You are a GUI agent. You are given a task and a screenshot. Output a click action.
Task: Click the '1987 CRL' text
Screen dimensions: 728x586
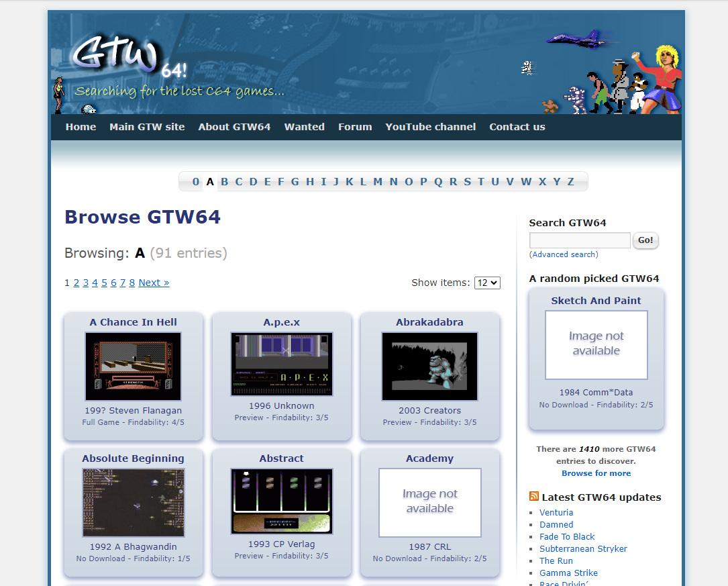click(429, 546)
